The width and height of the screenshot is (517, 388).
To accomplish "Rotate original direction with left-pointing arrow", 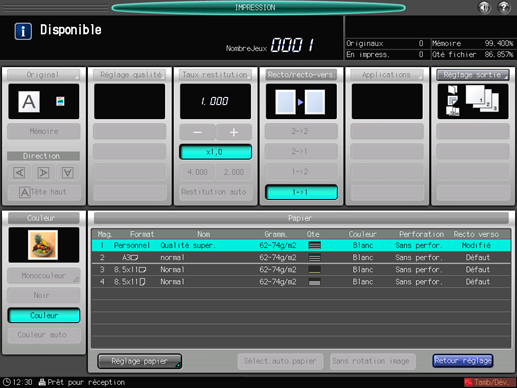I will click(19, 172).
